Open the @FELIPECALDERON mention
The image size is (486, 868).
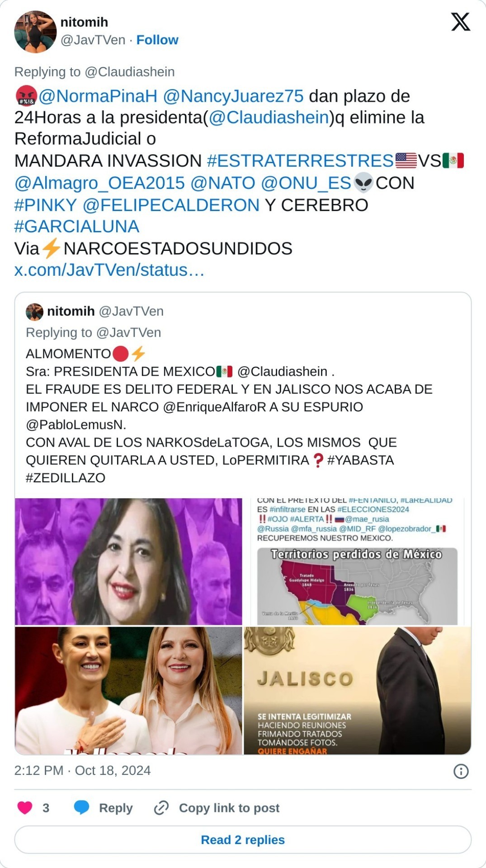tap(171, 205)
